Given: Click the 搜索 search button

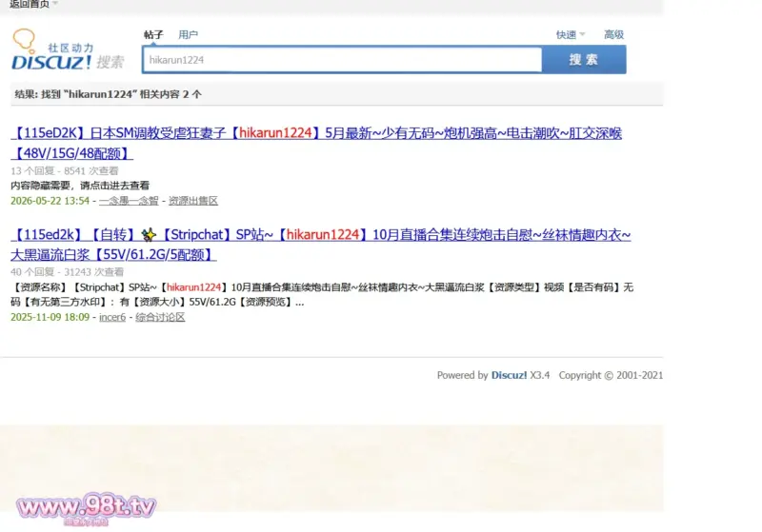Looking at the screenshot, I should pos(584,60).
